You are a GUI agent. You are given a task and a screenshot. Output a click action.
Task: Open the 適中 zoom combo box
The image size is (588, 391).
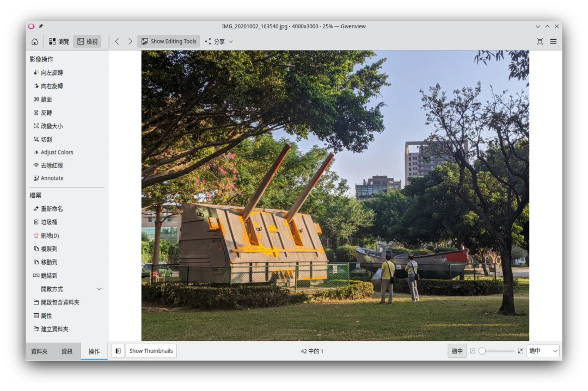pos(543,351)
